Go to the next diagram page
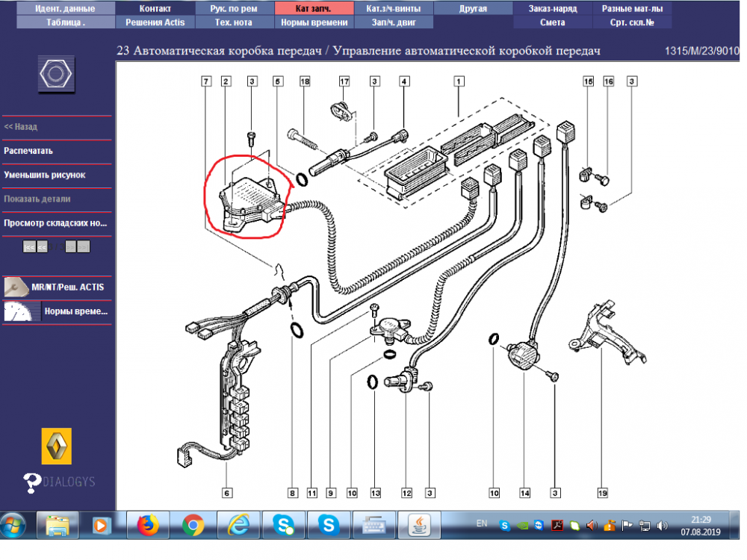The height and width of the screenshot is (560, 747). point(70,246)
